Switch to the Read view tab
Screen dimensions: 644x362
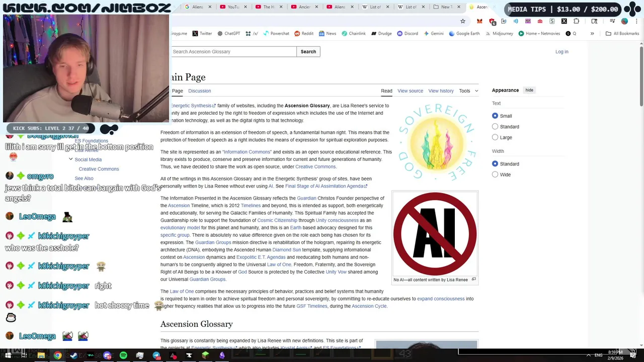pos(386,91)
